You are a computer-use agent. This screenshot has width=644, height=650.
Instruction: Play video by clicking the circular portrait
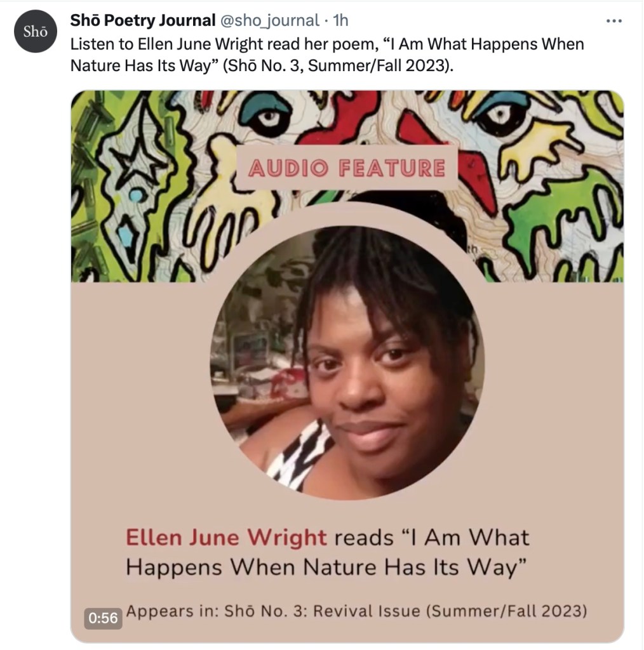(347, 362)
